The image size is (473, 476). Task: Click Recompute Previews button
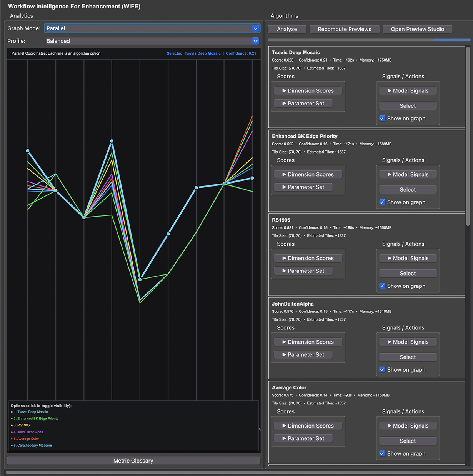click(x=345, y=29)
